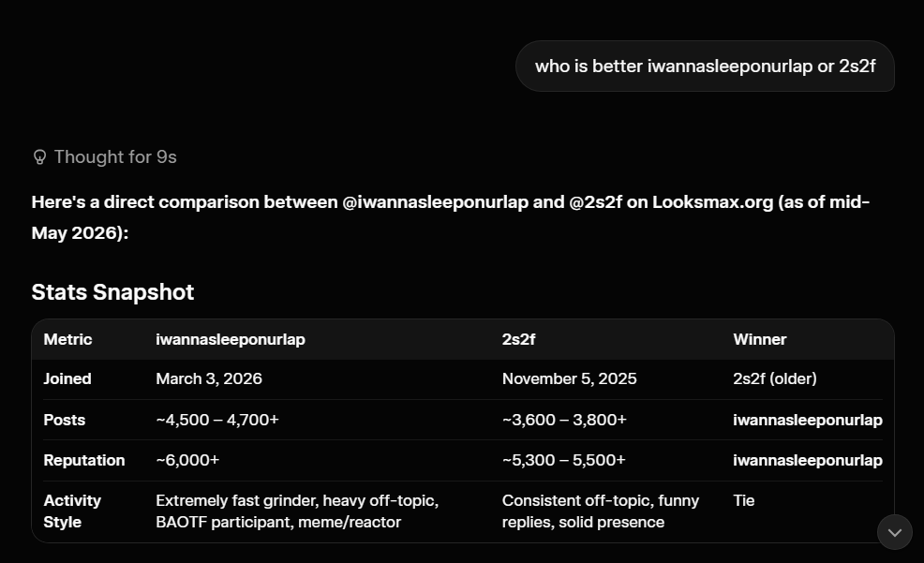Screen dimensions: 924x563
Task: Click the Metric column header
Action: (x=67, y=339)
